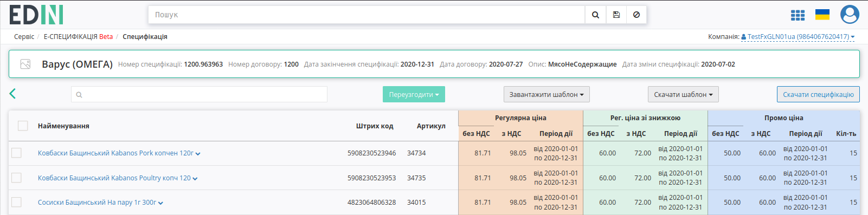This screenshot has width=868, height=215.
Task: Click the Регулярна ціна header
Action: [520, 118]
